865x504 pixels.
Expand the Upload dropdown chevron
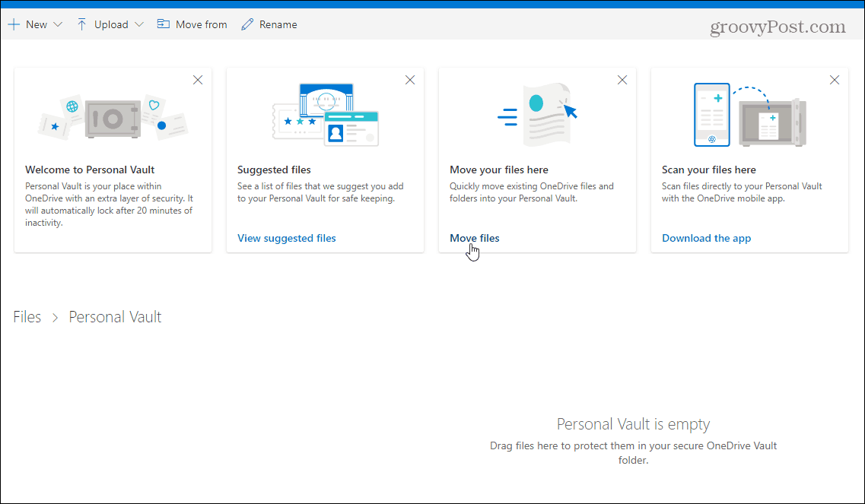pos(139,24)
